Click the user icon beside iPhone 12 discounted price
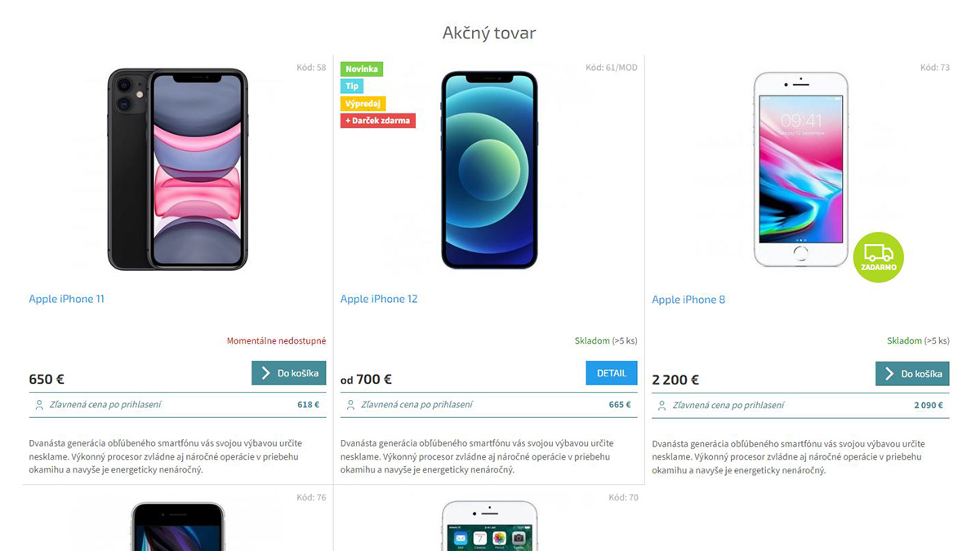 click(350, 405)
